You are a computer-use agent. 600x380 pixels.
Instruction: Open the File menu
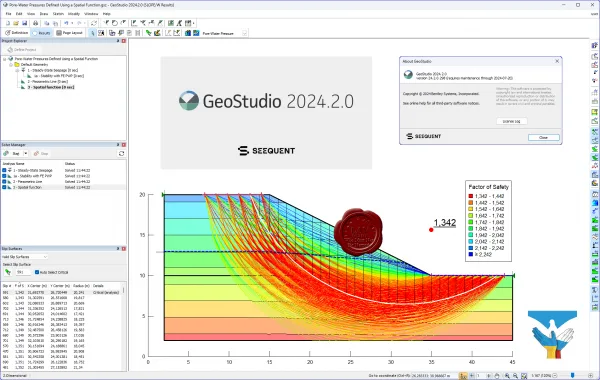(x=8, y=14)
